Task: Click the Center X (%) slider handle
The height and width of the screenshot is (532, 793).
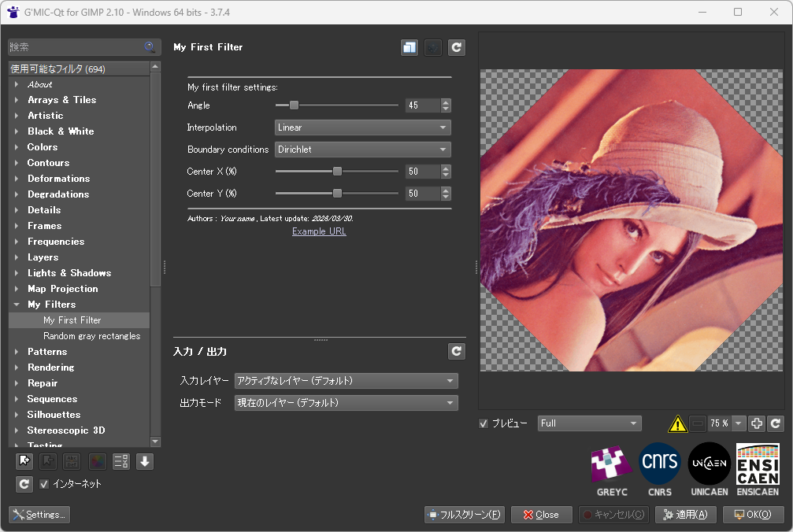Action: point(337,172)
